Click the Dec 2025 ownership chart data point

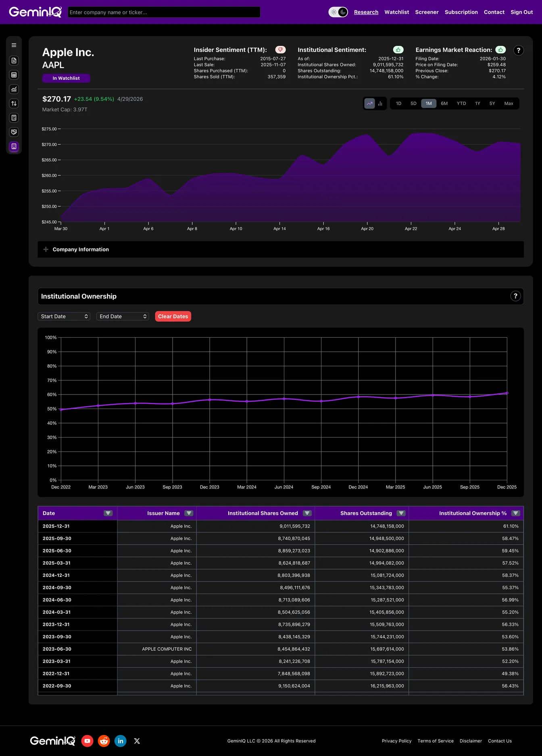(507, 393)
